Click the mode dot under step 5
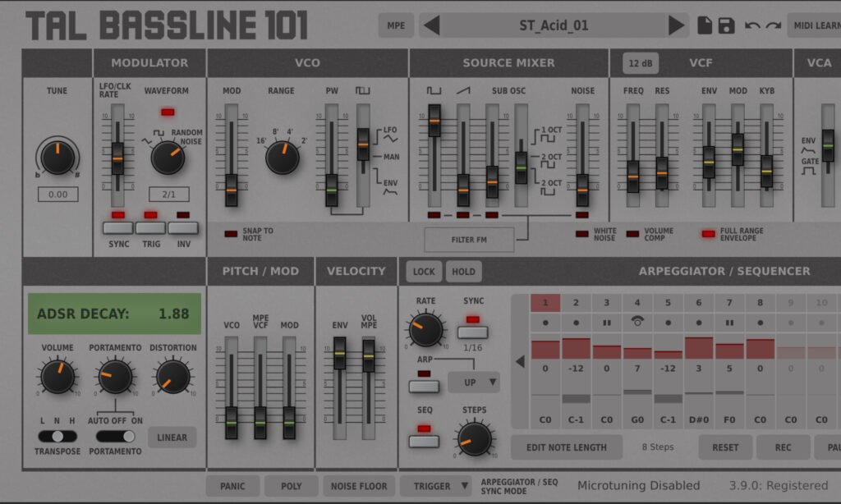 point(668,323)
